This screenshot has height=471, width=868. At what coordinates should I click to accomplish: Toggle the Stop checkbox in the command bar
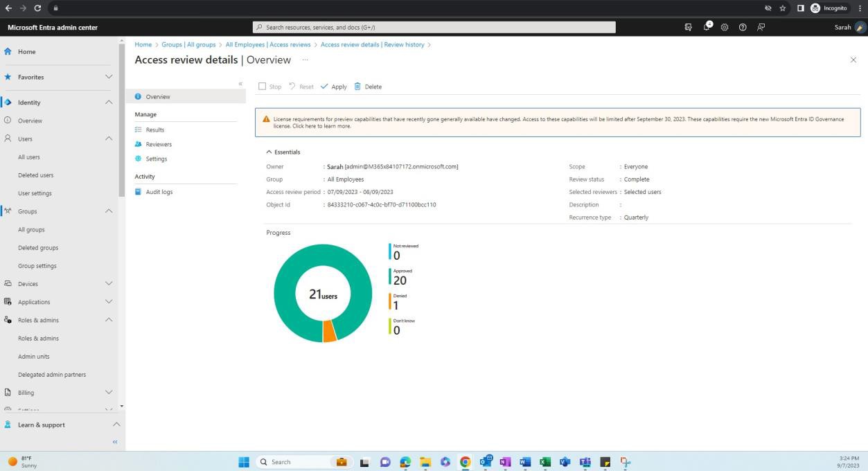point(263,87)
